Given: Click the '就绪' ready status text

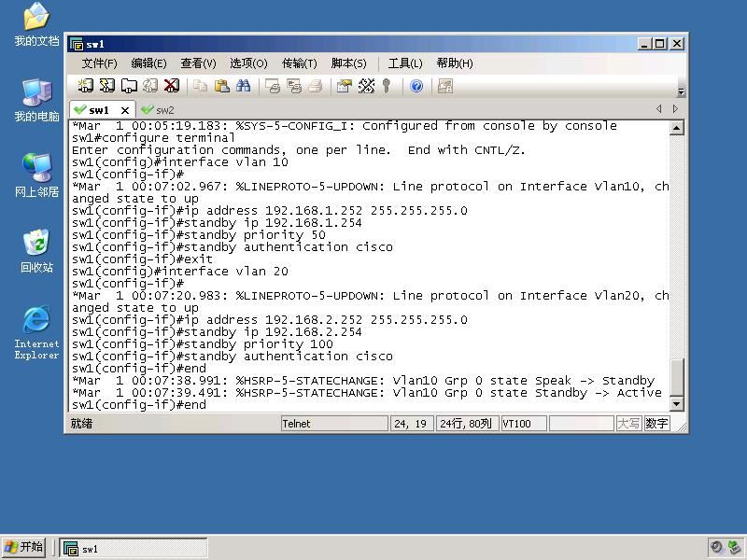Looking at the screenshot, I should click(x=81, y=424).
